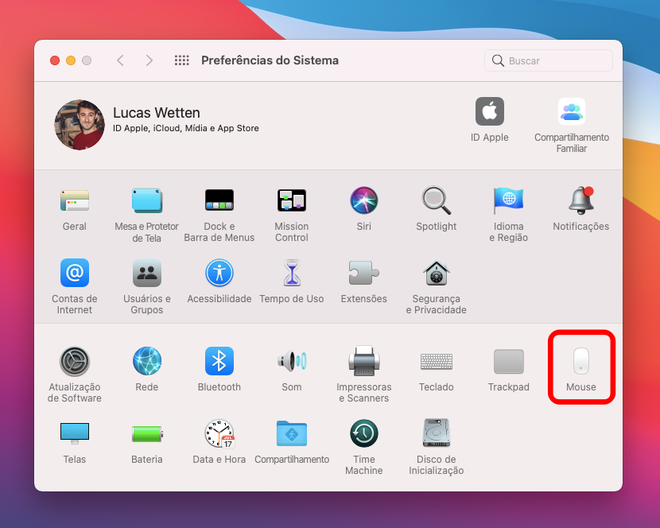Viewport: 660px width, 528px height.
Task: Open Data e Hora pane
Action: pyautogui.click(x=219, y=433)
